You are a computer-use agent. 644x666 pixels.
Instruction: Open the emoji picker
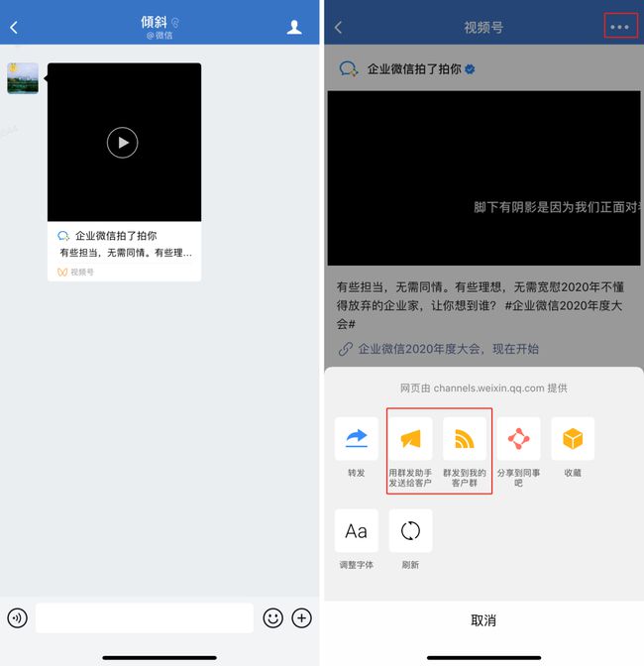coord(273,618)
